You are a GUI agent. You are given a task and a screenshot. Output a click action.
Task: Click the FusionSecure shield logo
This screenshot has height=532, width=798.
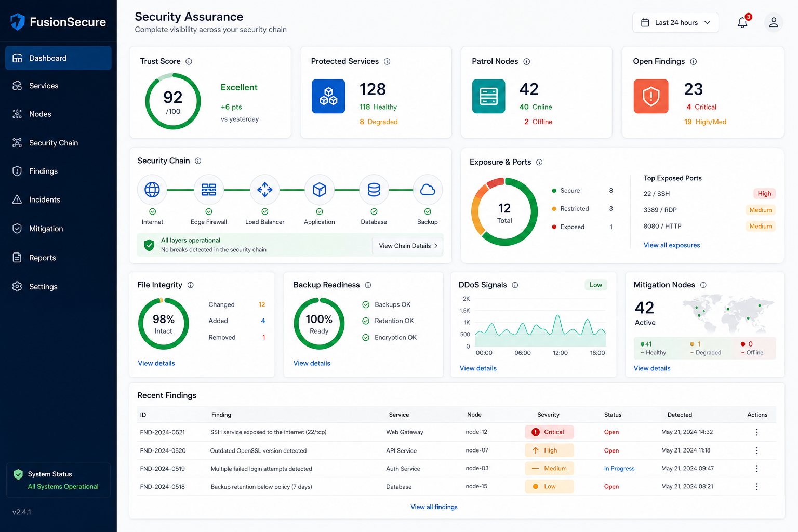coord(18,22)
